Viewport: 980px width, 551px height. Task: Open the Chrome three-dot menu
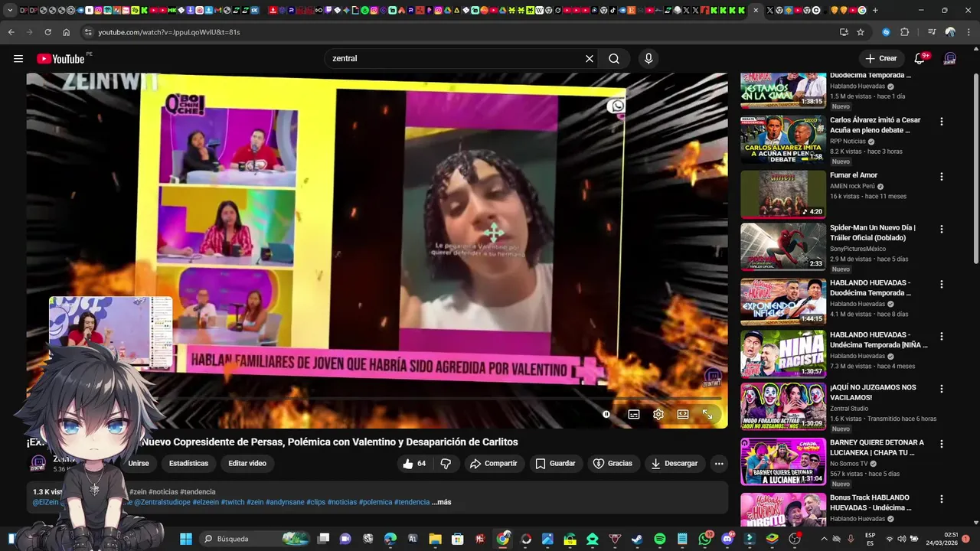(968, 32)
